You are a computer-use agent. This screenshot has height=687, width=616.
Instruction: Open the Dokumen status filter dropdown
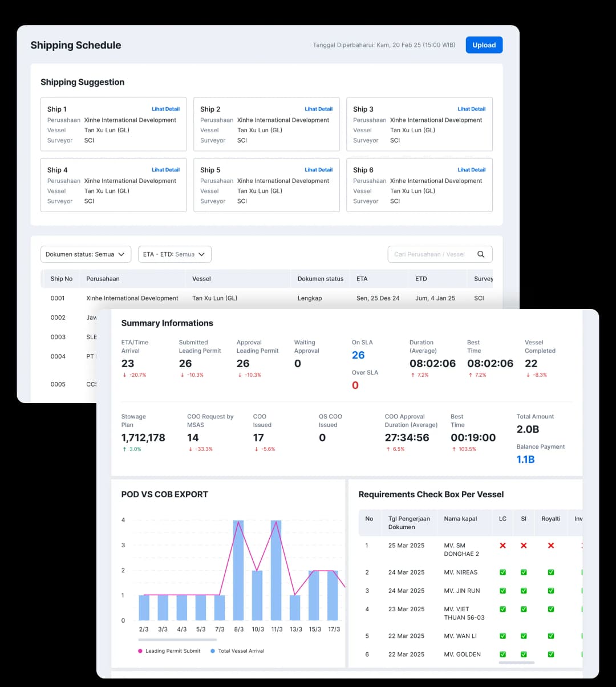pos(86,254)
